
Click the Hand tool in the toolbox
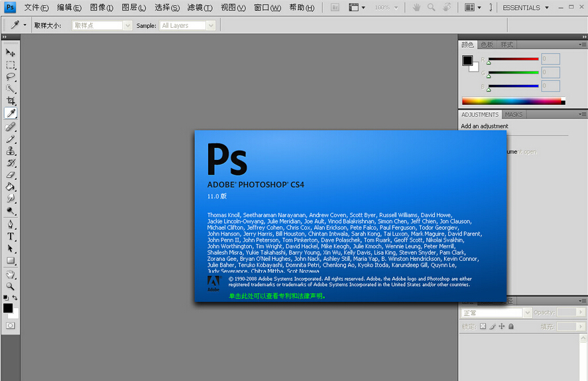tap(11, 274)
